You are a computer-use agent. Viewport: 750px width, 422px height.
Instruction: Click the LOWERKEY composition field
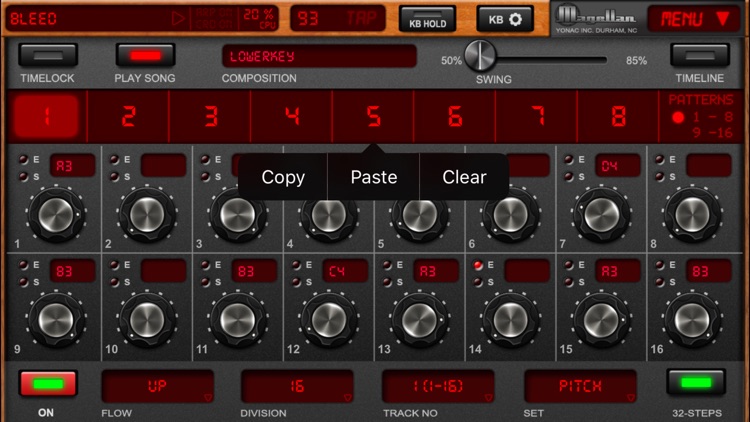(319, 56)
